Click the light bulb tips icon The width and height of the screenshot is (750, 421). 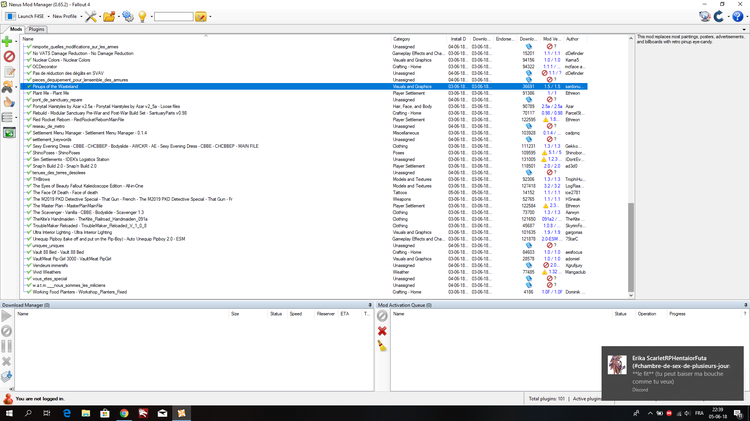pos(142,17)
